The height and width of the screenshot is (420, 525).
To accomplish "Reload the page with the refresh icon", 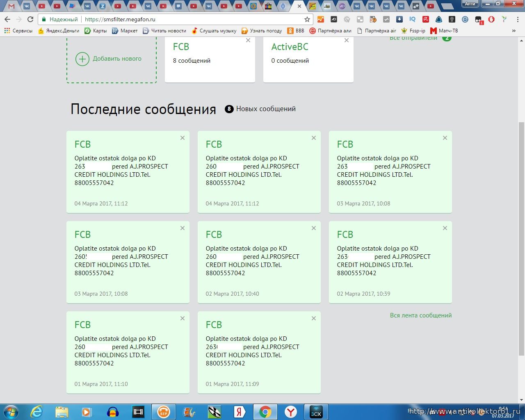I will pyautogui.click(x=30, y=19).
